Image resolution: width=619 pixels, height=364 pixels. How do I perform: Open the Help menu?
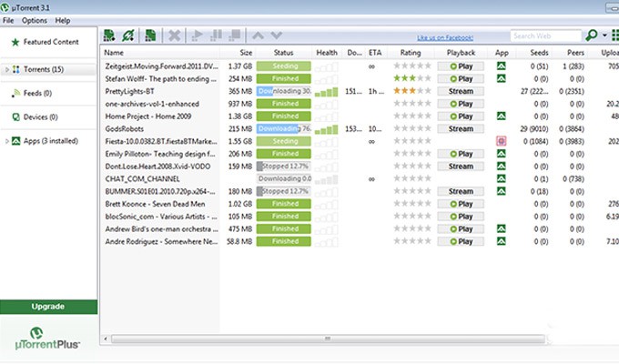63,21
